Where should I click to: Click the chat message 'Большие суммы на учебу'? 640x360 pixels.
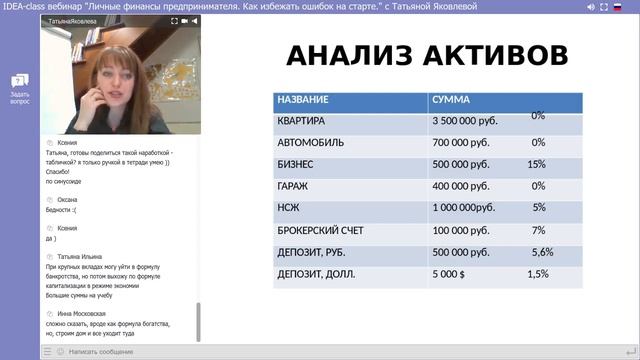[79, 295]
